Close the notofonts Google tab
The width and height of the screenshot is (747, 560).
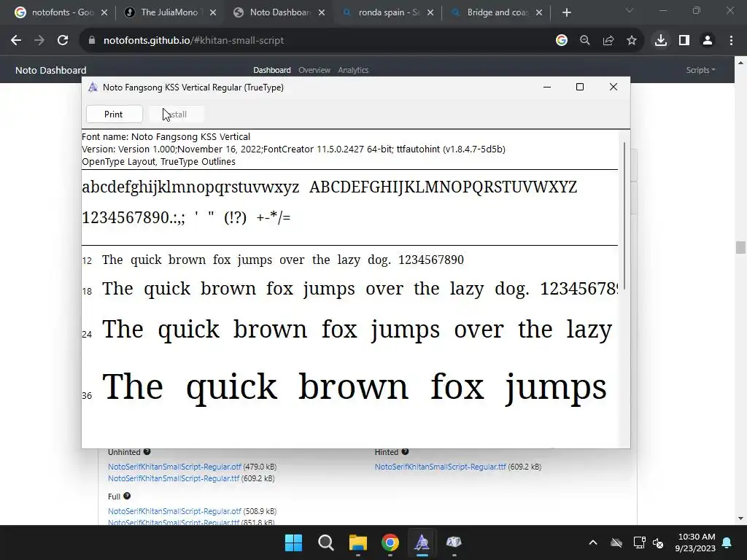coord(104,12)
